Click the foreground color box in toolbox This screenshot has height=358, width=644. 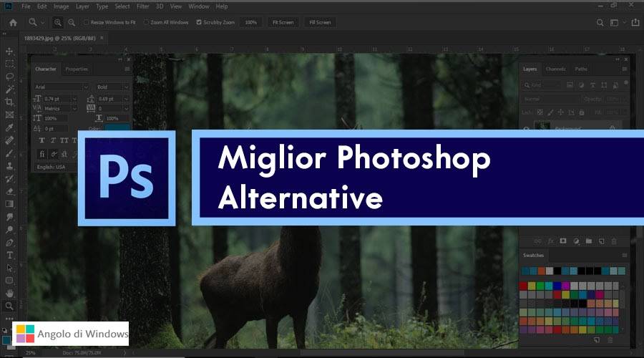tap(6, 340)
